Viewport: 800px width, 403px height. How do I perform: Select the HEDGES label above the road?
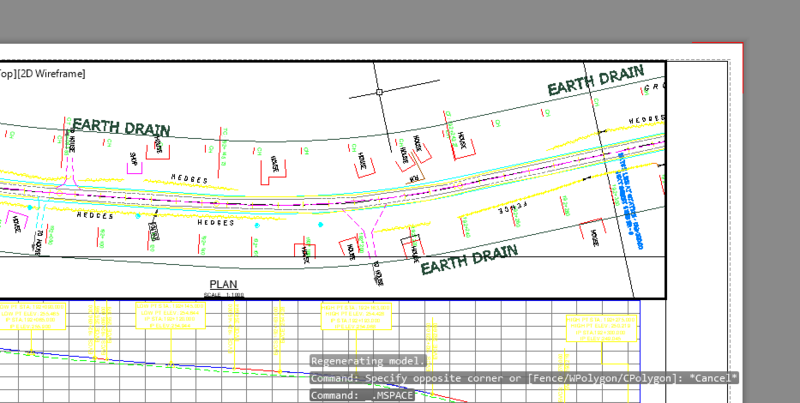point(191,178)
